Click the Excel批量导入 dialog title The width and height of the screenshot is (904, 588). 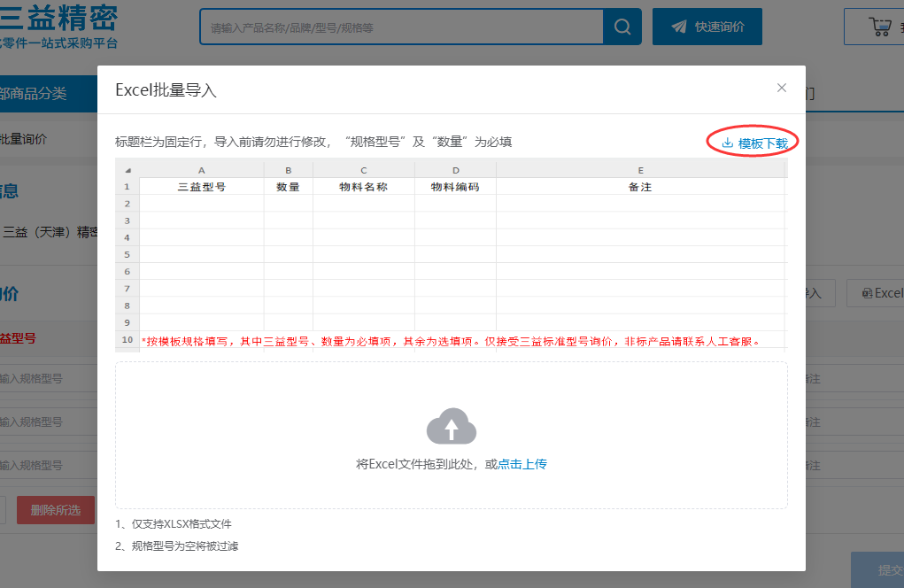click(x=166, y=90)
